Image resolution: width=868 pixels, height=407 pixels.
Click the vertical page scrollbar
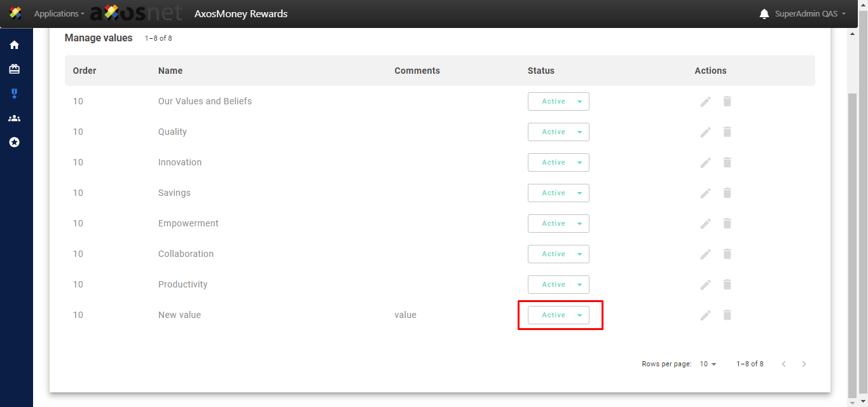pyautogui.click(x=853, y=242)
